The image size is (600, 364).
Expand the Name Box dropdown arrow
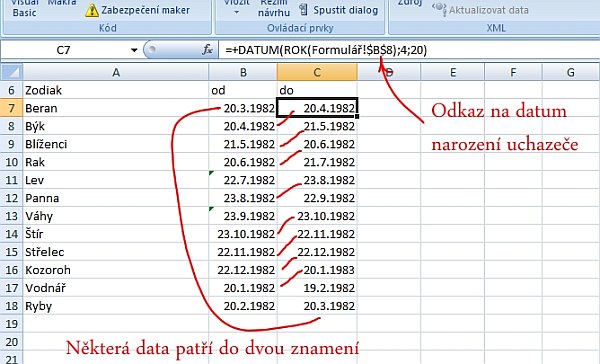click(x=134, y=50)
